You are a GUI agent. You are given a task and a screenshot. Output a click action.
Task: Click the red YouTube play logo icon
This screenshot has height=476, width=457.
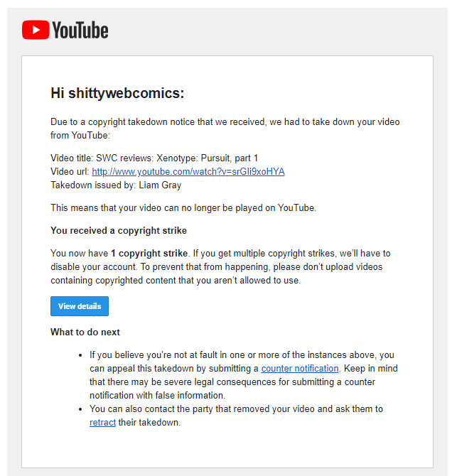pos(36,30)
